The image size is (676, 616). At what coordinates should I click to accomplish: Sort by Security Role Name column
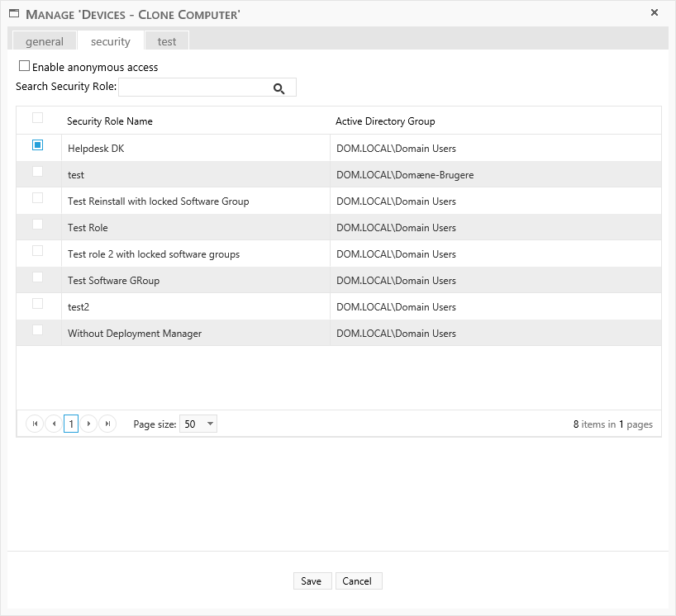(x=110, y=121)
